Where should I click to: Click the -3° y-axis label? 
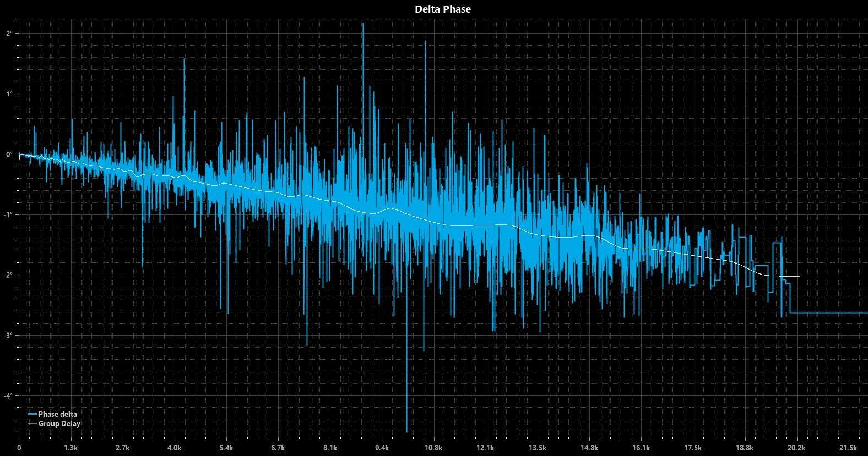pyautogui.click(x=8, y=336)
